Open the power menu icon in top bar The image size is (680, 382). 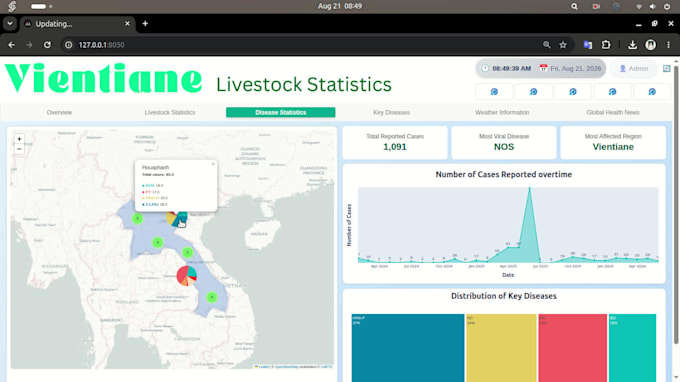pos(667,7)
